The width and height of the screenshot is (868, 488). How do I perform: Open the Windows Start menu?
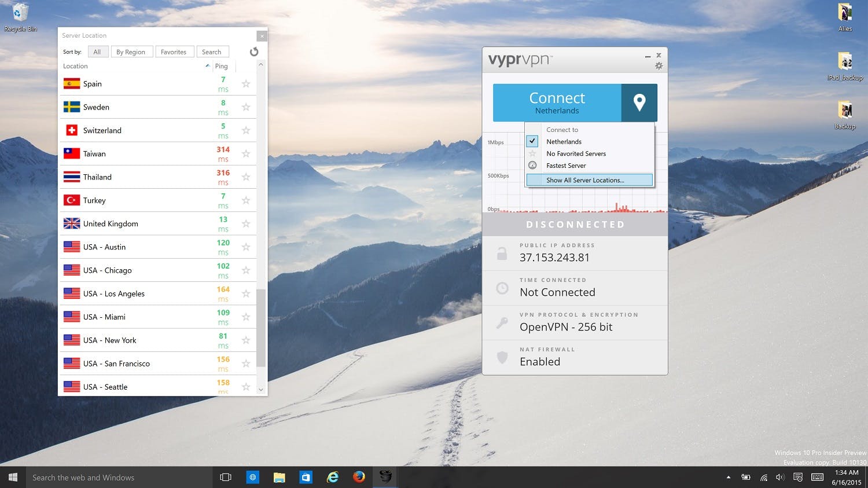[x=13, y=478]
